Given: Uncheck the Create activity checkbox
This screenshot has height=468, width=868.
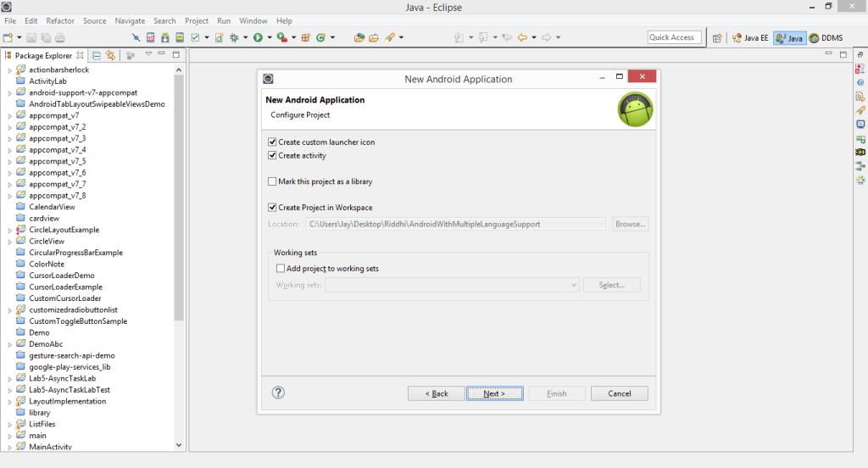Looking at the screenshot, I should 272,156.
